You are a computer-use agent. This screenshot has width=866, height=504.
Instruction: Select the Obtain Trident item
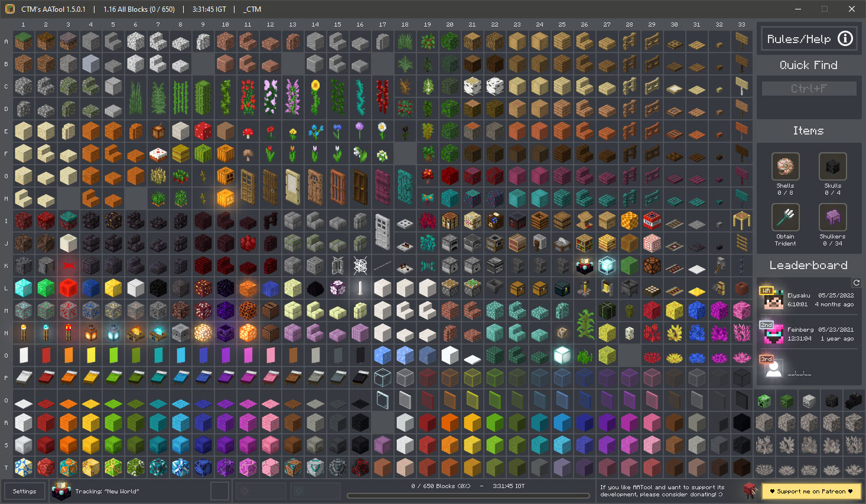785,217
